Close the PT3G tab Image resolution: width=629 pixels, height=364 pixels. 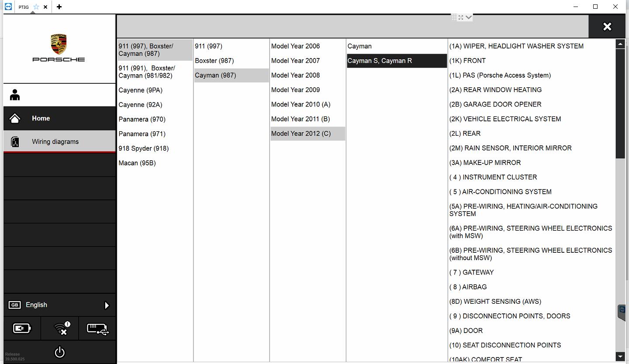point(45,7)
